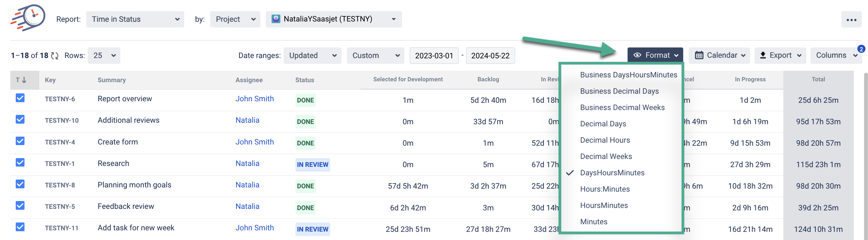The image size is (868, 240).
Task: Click Feedback review summary text
Action: [126, 206]
